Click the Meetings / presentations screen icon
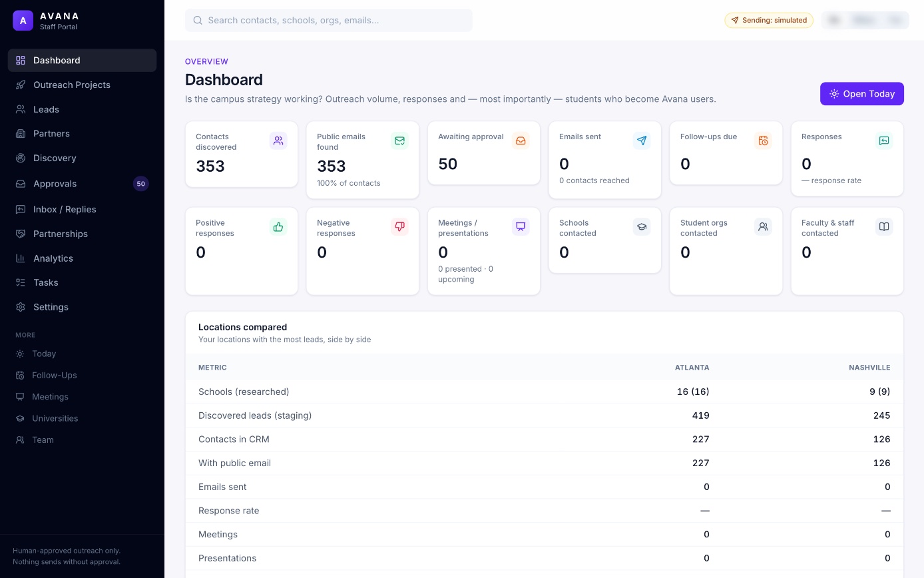 (521, 226)
